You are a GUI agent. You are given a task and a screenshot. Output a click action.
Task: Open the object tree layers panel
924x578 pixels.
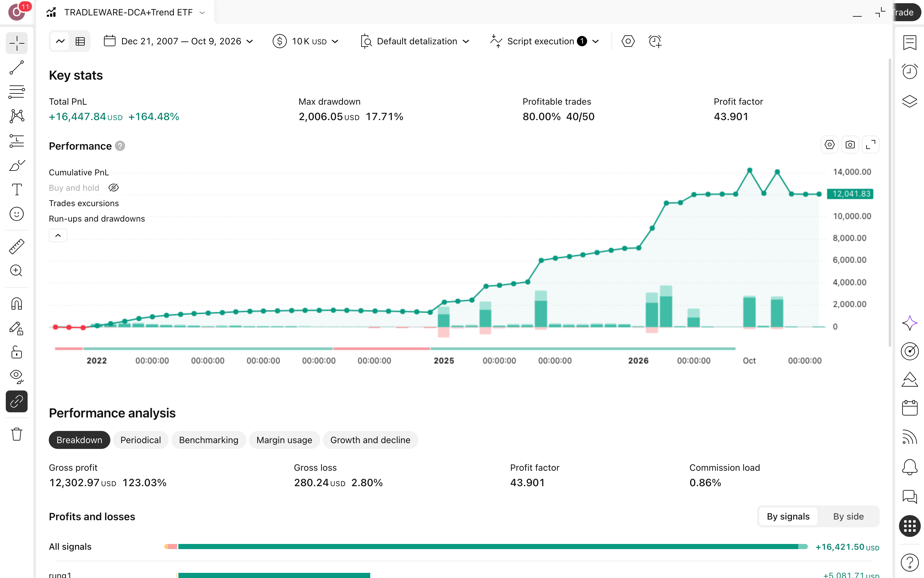tap(910, 101)
